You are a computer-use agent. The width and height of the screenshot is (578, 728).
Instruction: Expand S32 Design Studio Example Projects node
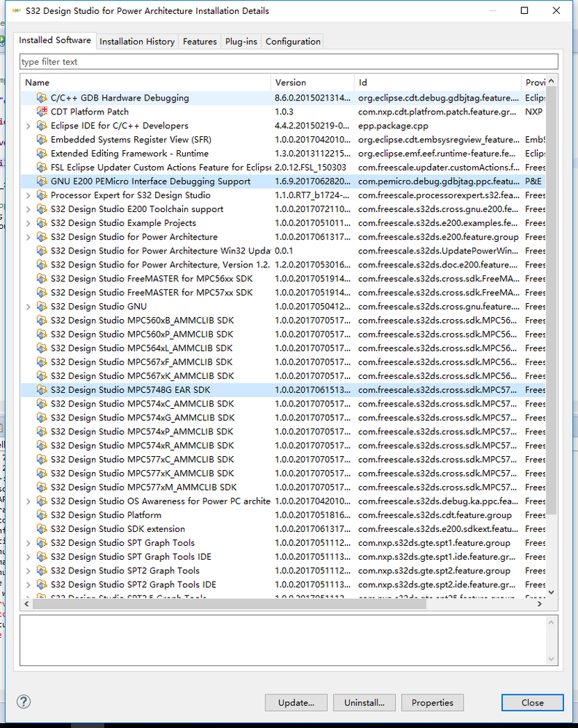click(28, 223)
